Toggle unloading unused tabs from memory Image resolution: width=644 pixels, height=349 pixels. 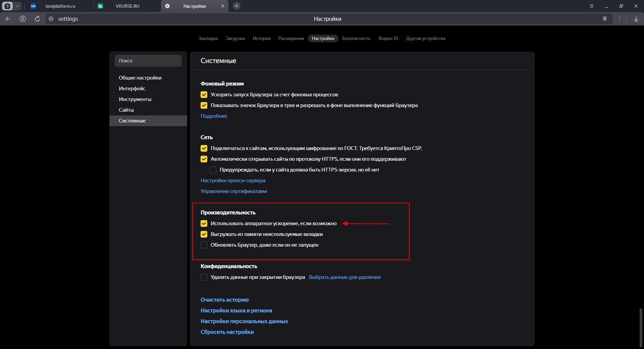[204, 234]
